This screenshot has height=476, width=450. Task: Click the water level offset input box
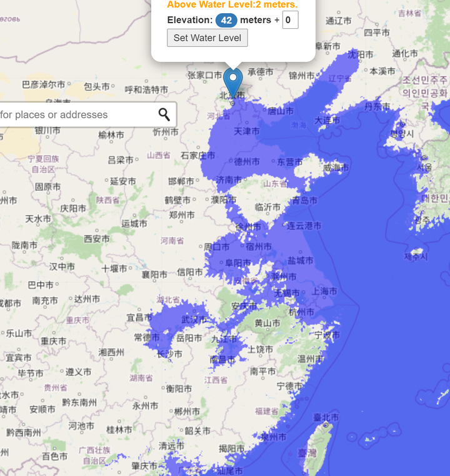[290, 20]
